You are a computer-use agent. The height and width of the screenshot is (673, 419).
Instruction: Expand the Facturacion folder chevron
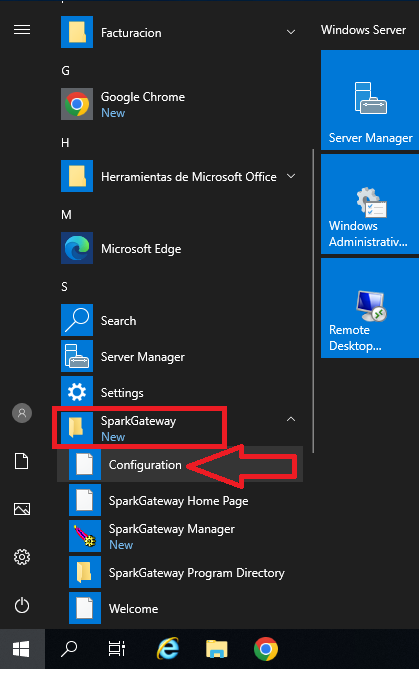pos(291,32)
